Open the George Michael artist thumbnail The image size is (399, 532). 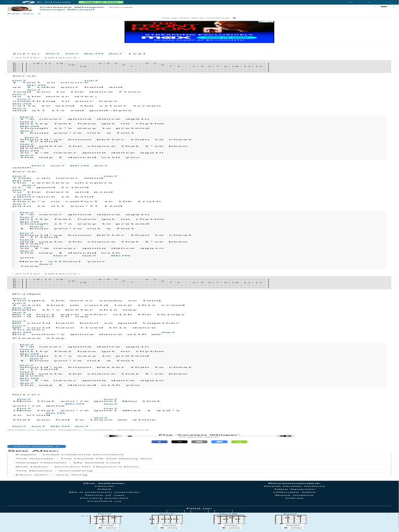pos(20,9)
